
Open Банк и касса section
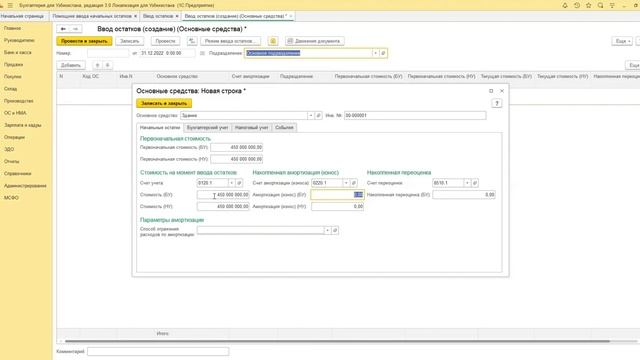pyautogui.click(x=18, y=52)
